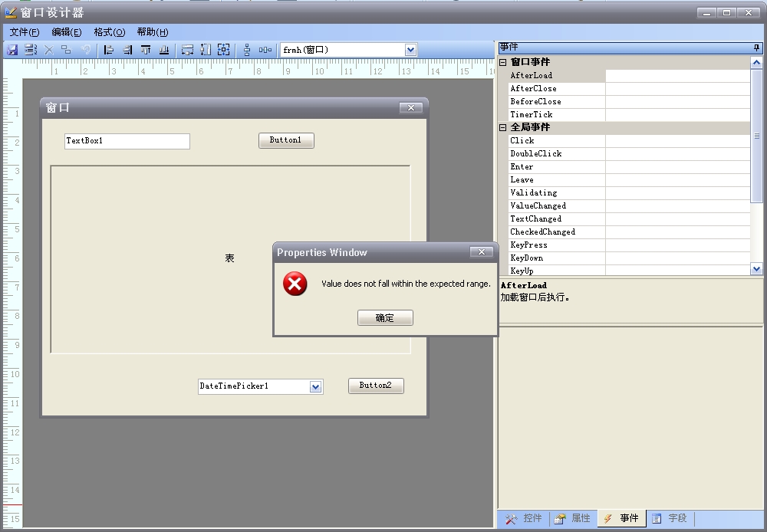Switch to the 属性 tab
This screenshot has width=767, height=532.
point(572,519)
